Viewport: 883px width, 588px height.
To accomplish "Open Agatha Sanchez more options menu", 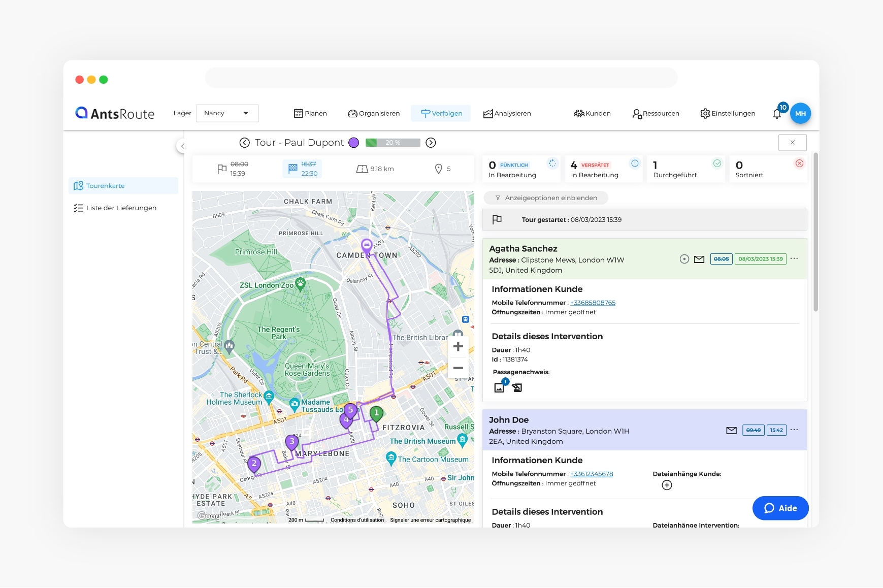I will pos(794,258).
